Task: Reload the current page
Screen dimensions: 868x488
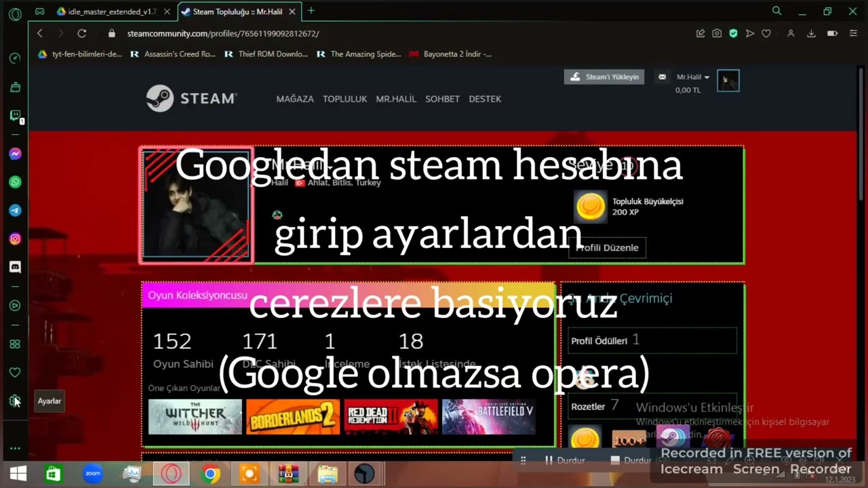Action: coord(81,33)
